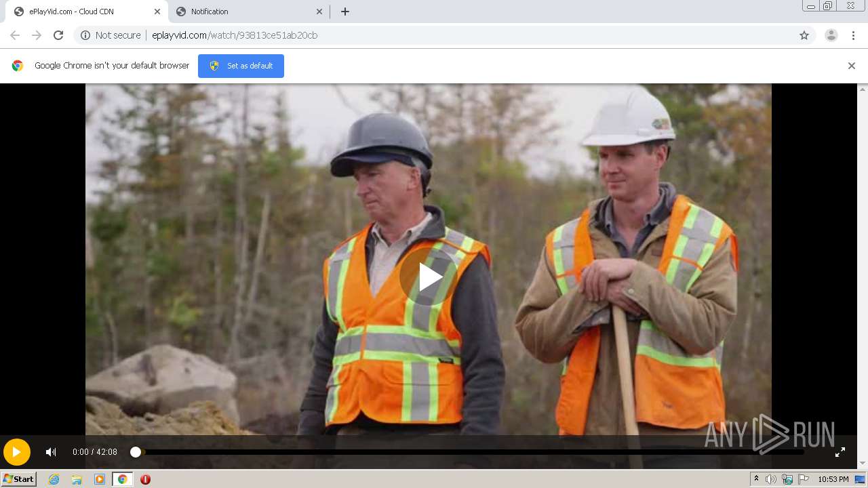Close the ePlayVid.com tab
This screenshot has width=868, height=488.
coord(157,12)
